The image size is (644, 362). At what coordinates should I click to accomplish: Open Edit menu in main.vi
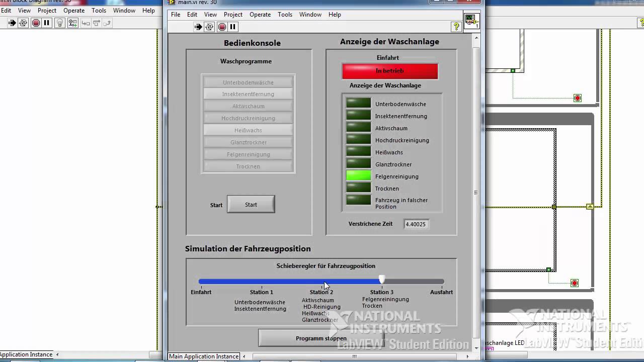[192, 15]
